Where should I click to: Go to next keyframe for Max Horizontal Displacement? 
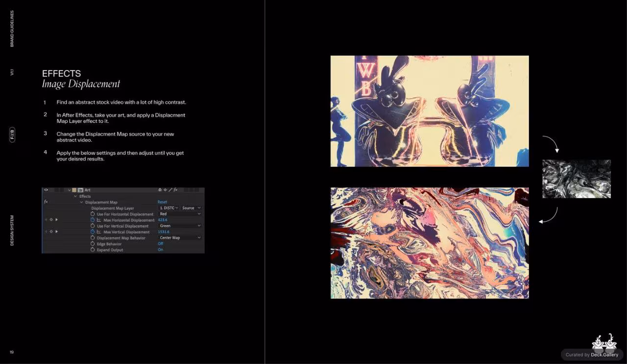[56, 220]
